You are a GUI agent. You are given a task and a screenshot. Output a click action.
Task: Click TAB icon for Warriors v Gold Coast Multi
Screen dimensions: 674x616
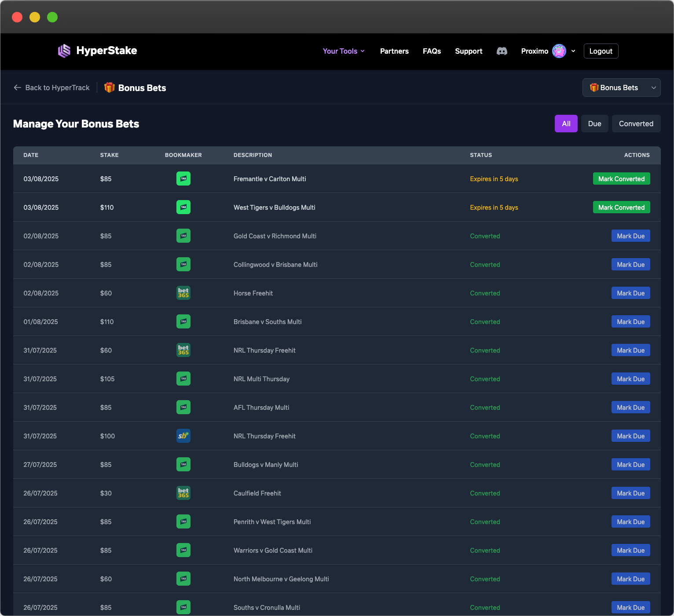(x=183, y=550)
